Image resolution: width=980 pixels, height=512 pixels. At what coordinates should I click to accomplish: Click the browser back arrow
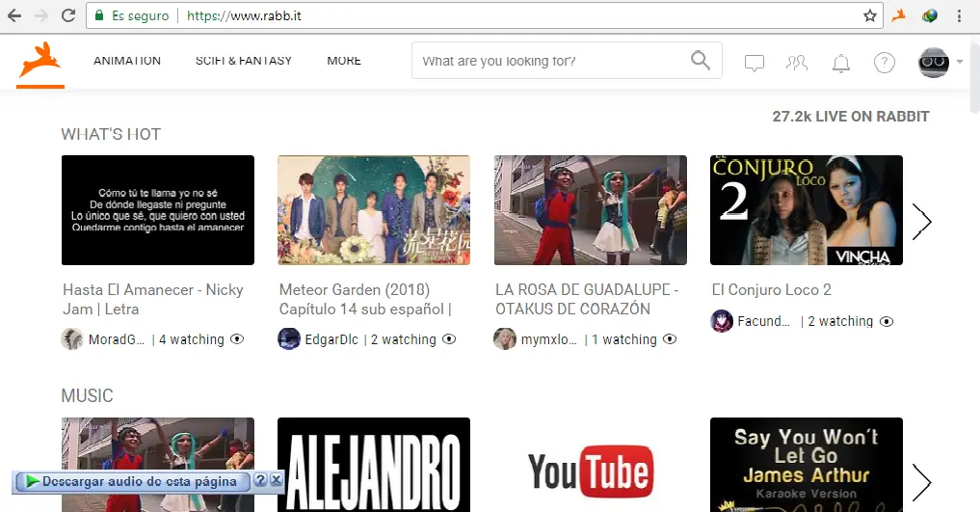click(14, 15)
